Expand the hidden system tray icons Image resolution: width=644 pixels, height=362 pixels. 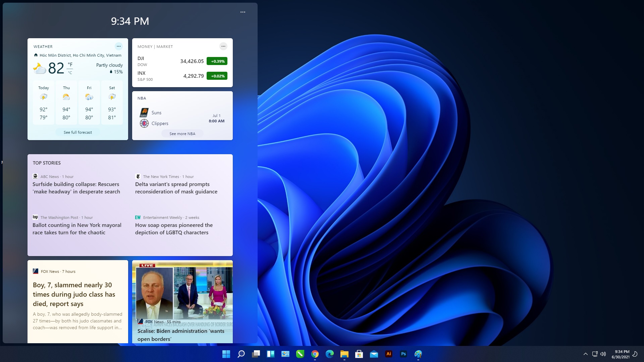tap(586, 354)
